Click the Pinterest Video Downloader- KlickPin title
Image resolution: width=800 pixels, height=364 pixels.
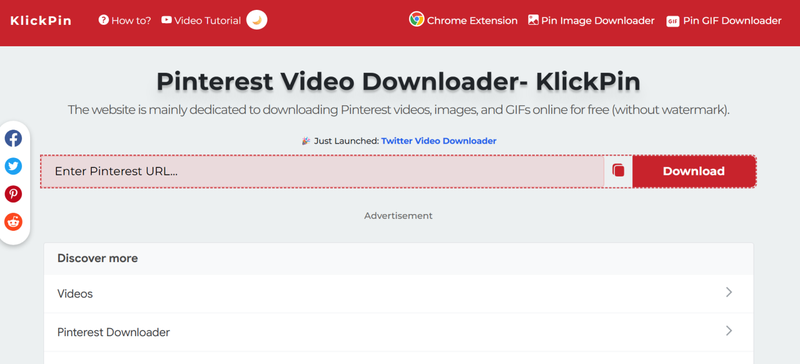click(x=398, y=81)
